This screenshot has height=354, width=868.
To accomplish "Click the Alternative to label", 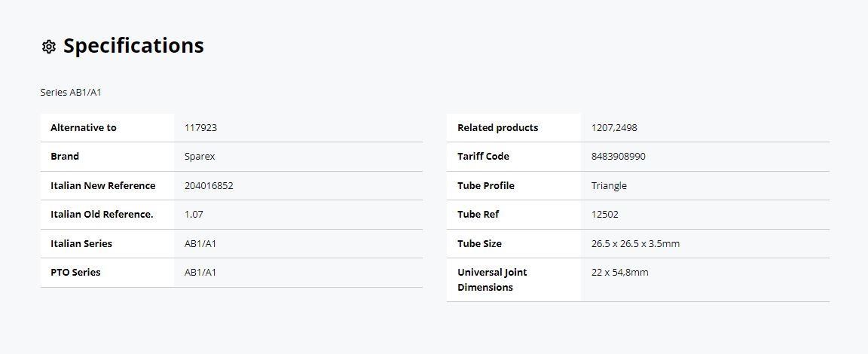I will point(84,128).
